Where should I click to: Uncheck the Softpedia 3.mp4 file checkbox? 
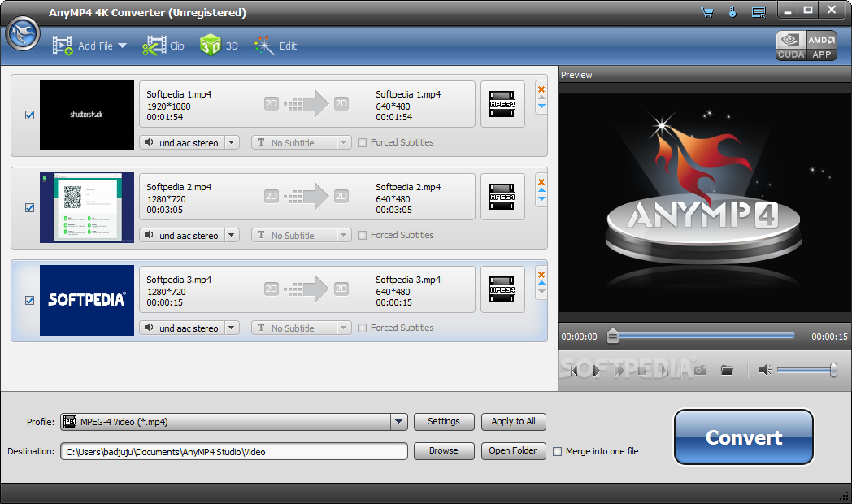point(30,300)
